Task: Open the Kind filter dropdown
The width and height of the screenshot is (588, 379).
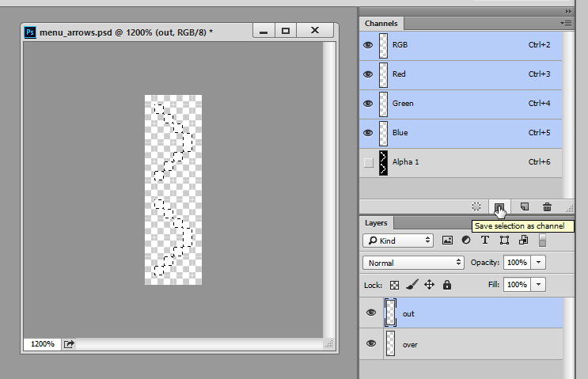Action: pyautogui.click(x=398, y=241)
